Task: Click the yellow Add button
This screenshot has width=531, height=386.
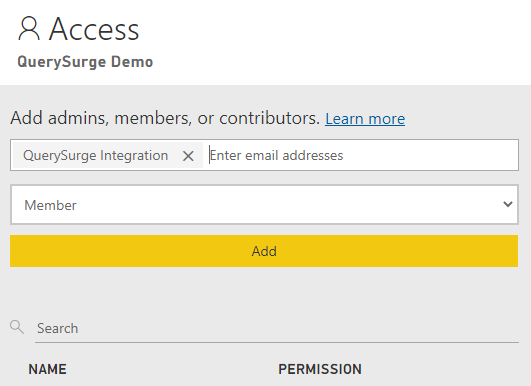Action: (x=264, y=251)
